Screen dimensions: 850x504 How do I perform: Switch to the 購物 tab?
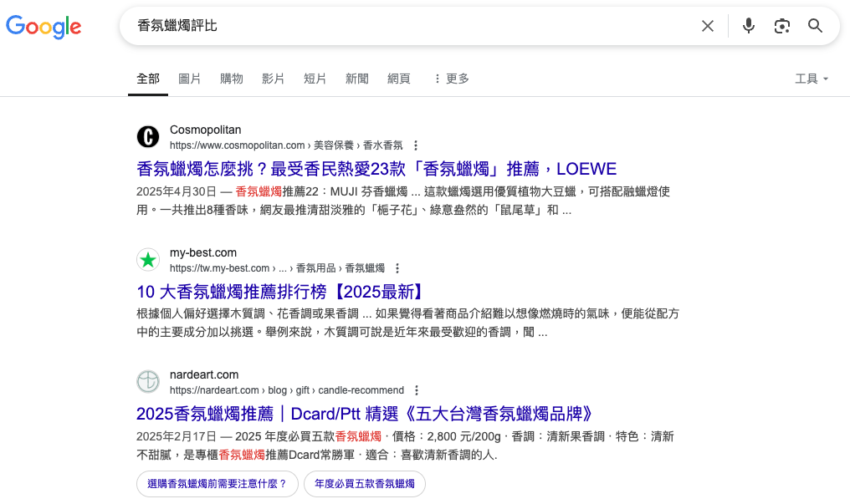pos(232,79)
